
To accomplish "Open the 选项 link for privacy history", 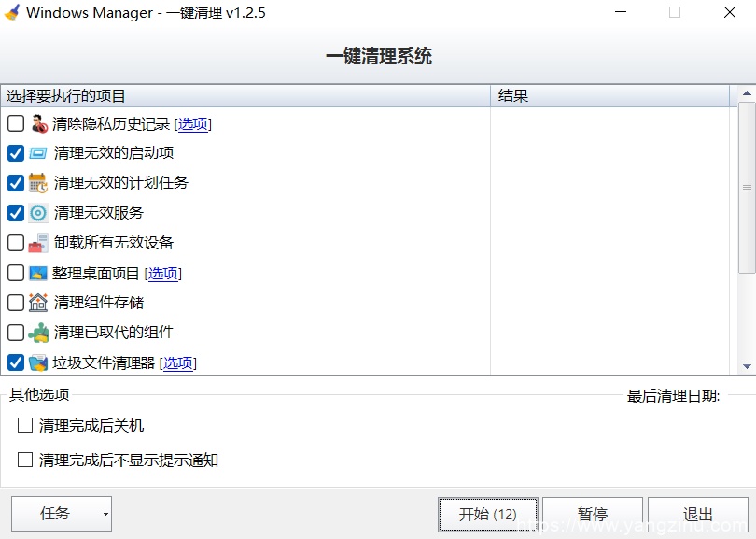I will pos(193,123).
